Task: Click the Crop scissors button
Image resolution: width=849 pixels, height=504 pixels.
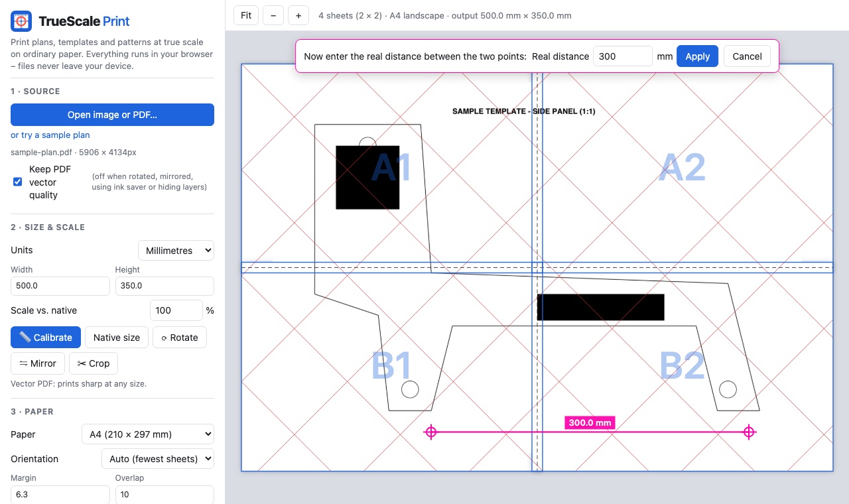Action: click(94, 363)
